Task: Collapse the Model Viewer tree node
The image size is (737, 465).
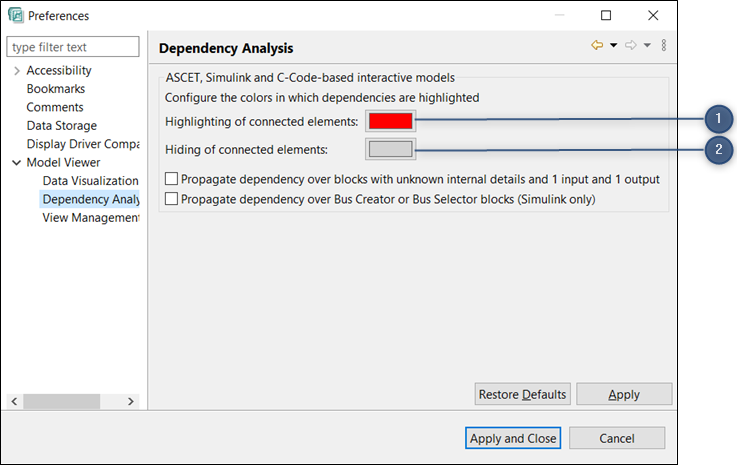Action: tap(17, 162)
